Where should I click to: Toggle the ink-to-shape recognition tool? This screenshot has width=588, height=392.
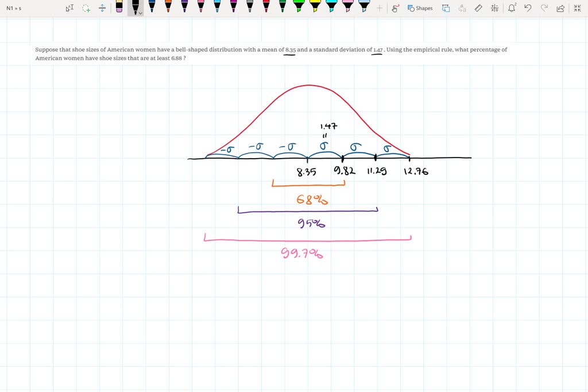coord(394,8)
